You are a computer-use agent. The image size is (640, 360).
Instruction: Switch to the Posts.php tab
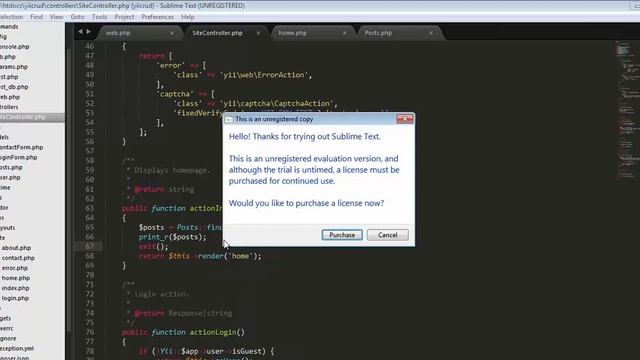coord(378,33)
